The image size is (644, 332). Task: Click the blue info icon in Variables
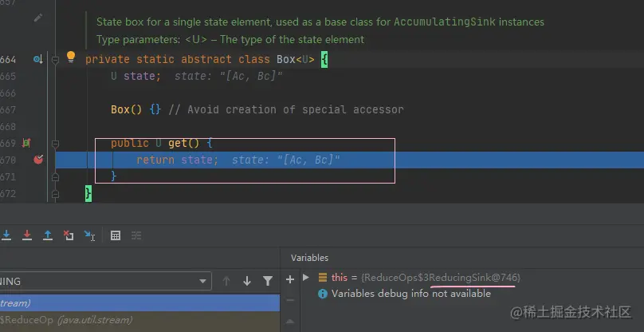tap(323, 294)
